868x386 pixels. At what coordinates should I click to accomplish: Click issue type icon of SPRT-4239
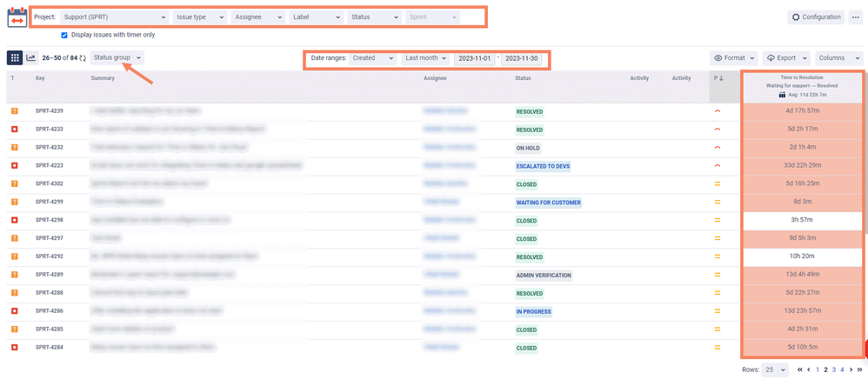(15, 111)
